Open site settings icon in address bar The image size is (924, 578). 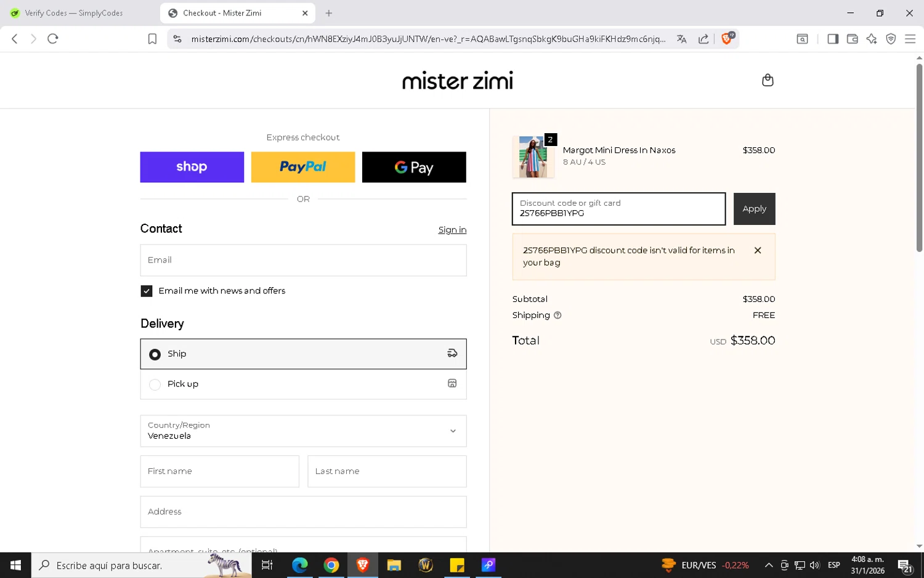coord(177,39)
